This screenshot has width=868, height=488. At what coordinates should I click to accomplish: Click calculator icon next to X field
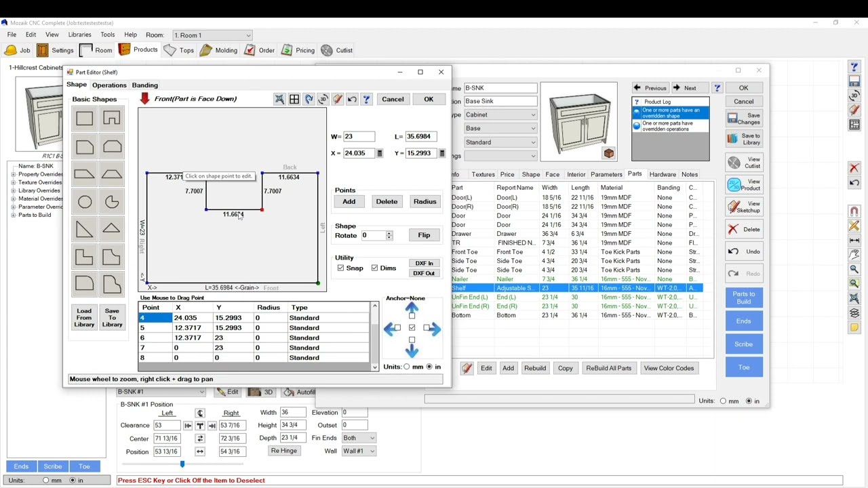point(379,153)
